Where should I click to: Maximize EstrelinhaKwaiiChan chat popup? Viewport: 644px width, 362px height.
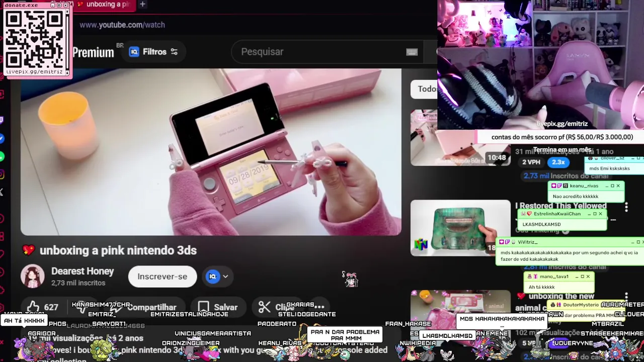coord(594,214)
